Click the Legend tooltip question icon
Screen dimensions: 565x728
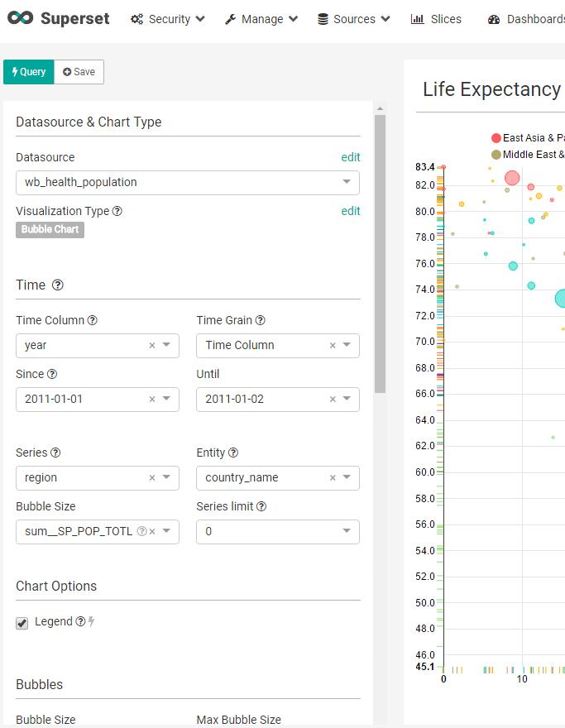[x=80, y=621]
